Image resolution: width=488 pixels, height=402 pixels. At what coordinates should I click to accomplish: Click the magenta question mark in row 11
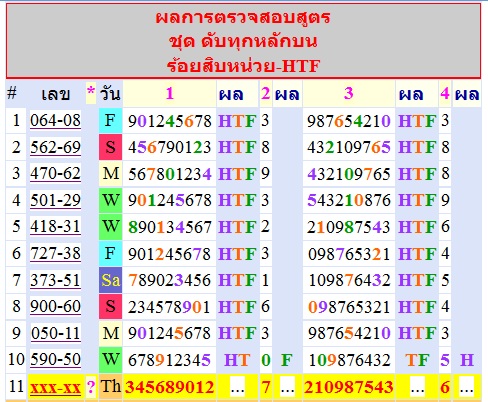point(91,387)
